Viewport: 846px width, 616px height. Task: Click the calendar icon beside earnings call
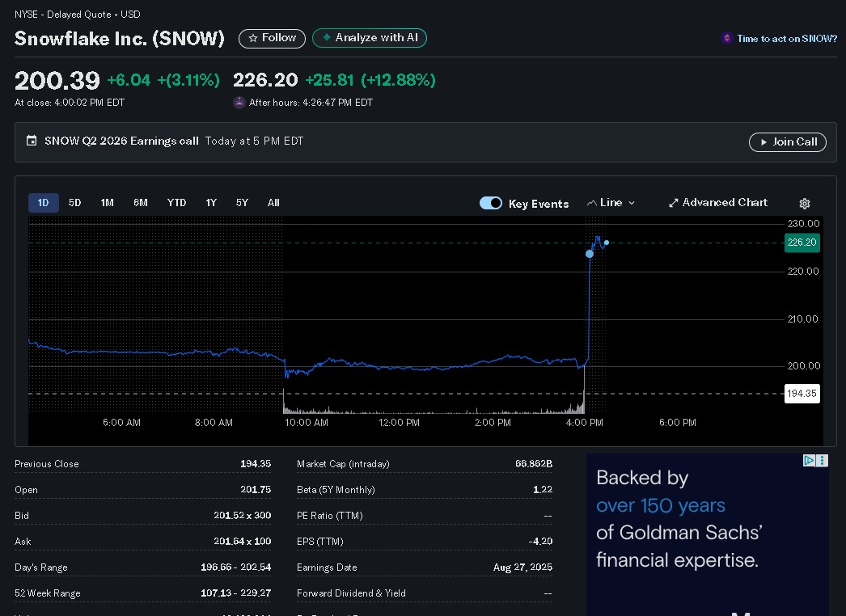pyautogui.click(x=32, y=141)
